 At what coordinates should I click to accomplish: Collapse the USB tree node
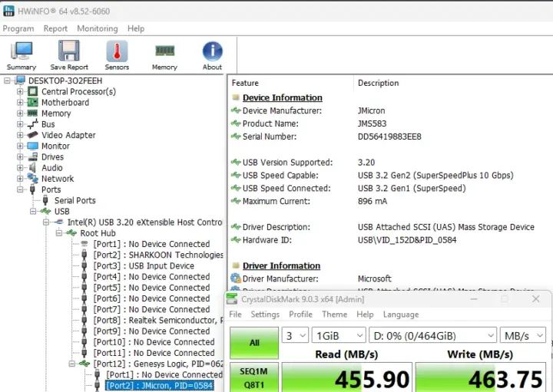[x=33, y=211]
